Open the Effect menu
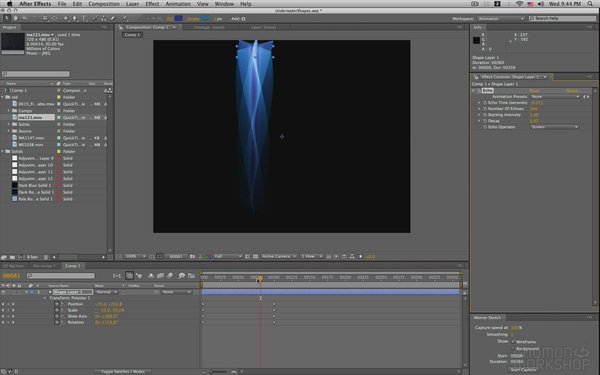The height and width of the screenshot is (375, 600). tap(152, 4)
